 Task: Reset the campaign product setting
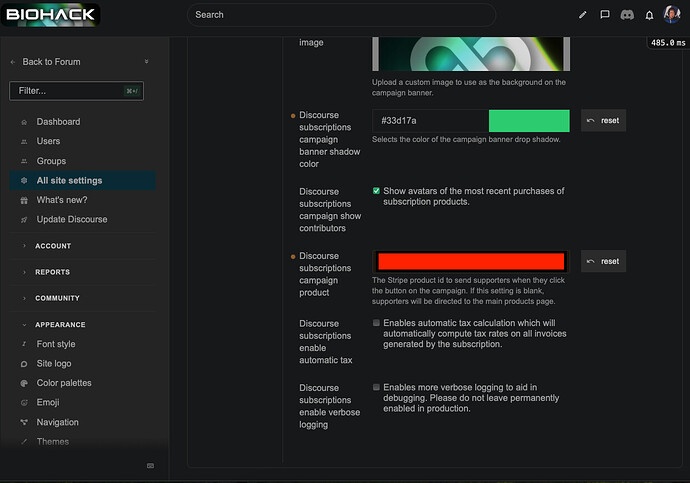(x=603, y=261)
